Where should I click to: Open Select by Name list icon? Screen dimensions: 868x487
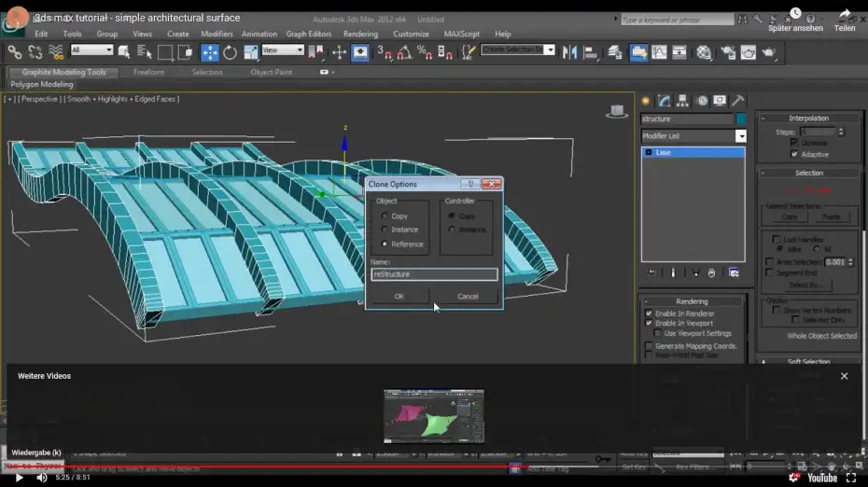coord(144,52)
